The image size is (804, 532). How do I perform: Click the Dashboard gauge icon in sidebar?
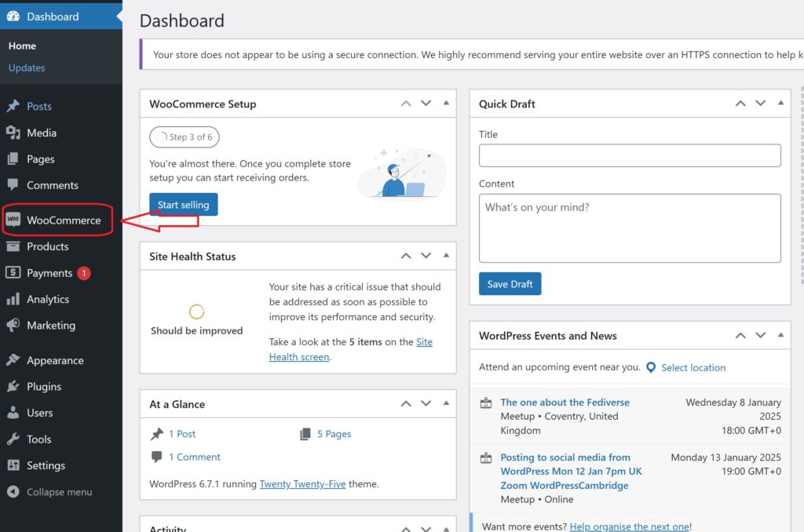[13, 16]
